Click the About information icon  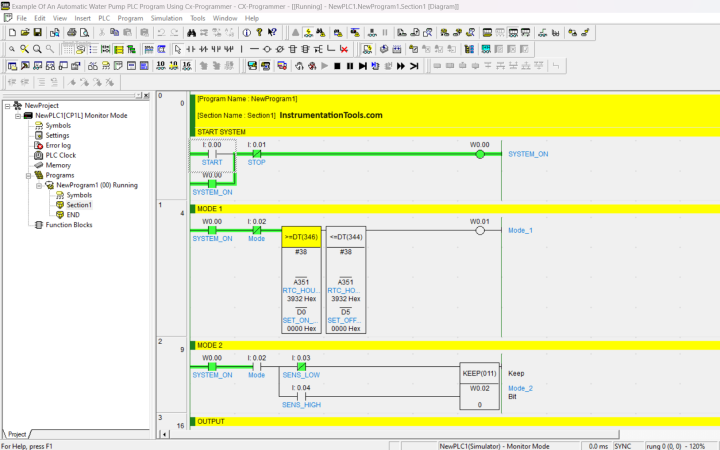point(247,32)
